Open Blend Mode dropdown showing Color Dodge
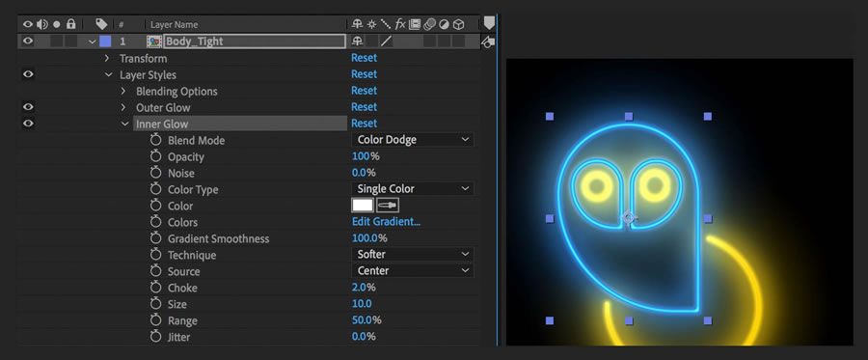This screenshot has height=360, width=868. (x=413, y=140)
